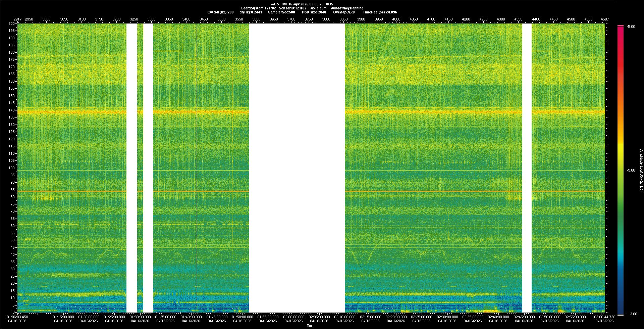The height and width of the screenshot is (329, 644).
Task: Click the PSD size:2048 parameter
Action: [314, 12]
